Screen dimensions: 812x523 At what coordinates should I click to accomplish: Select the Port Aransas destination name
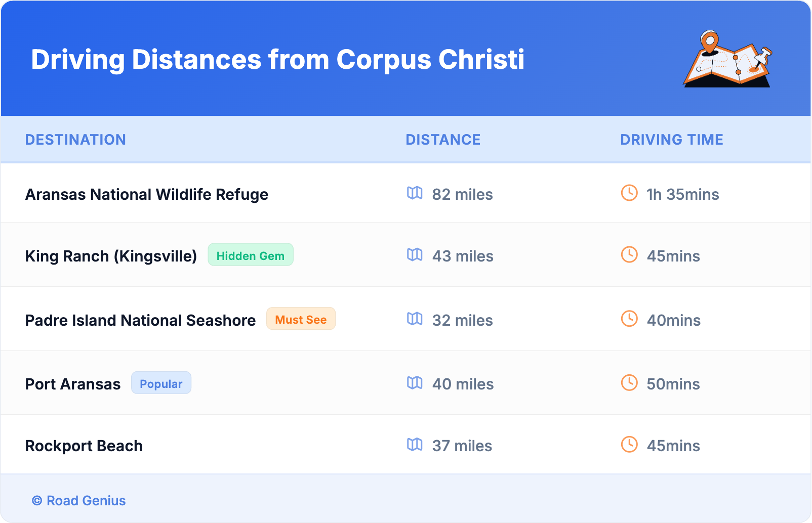click(73, 384)
